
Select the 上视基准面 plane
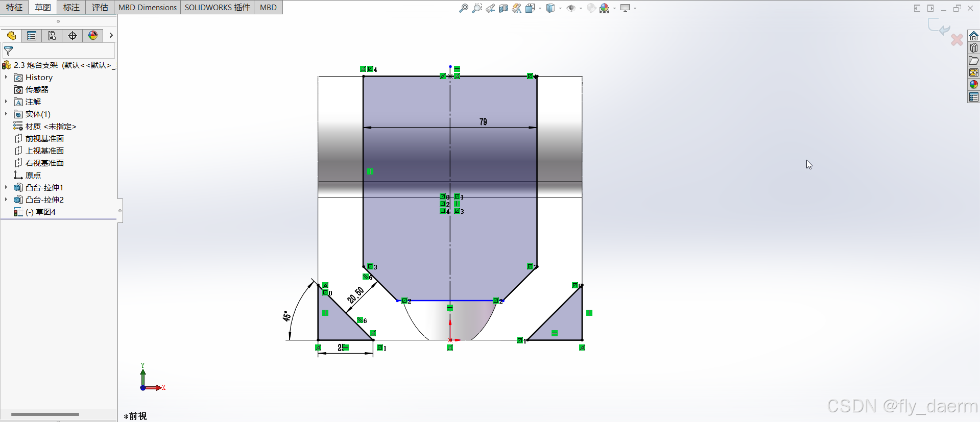(39, 151)
